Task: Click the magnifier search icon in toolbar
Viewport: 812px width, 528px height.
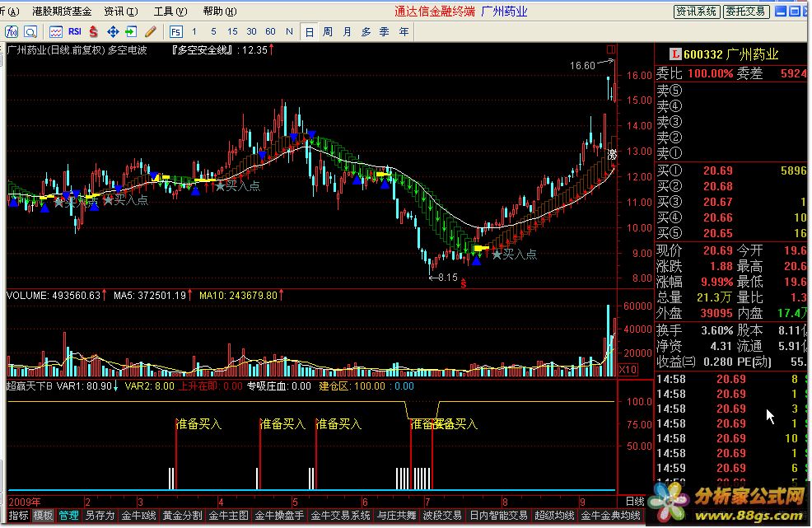Action: [x=30, y=32]
